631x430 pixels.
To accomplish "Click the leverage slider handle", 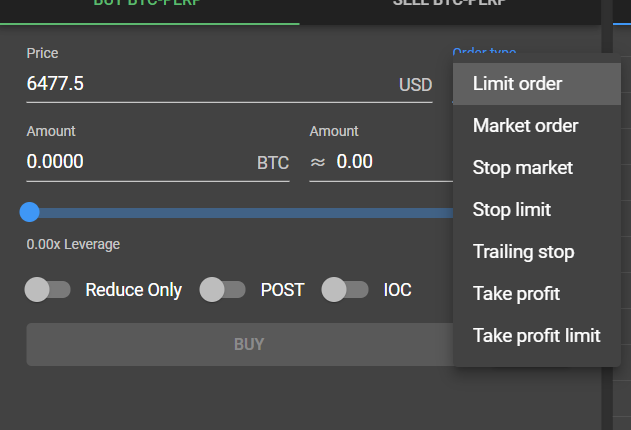I will [30, 212].
